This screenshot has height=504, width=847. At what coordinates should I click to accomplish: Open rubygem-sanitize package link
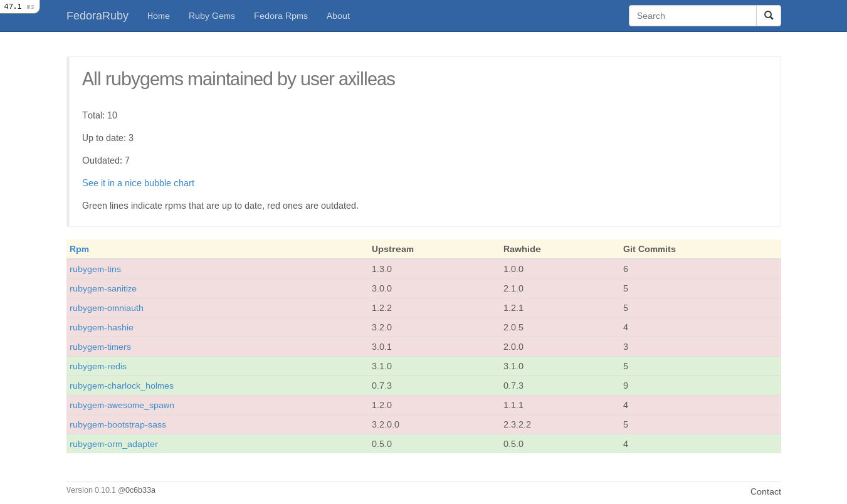pyautogui.click(x=103, y=288)
